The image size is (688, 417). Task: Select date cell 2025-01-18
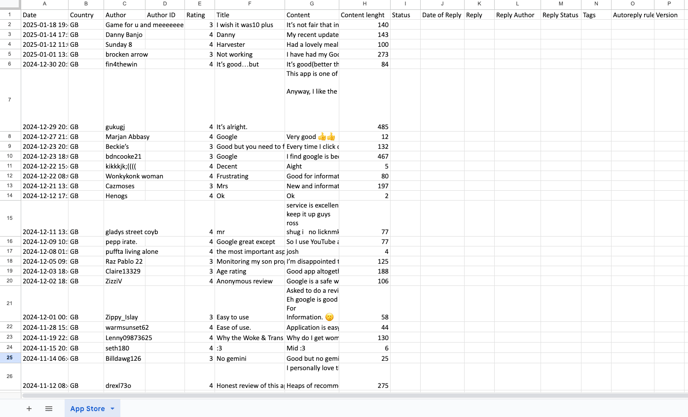[44, 25]
